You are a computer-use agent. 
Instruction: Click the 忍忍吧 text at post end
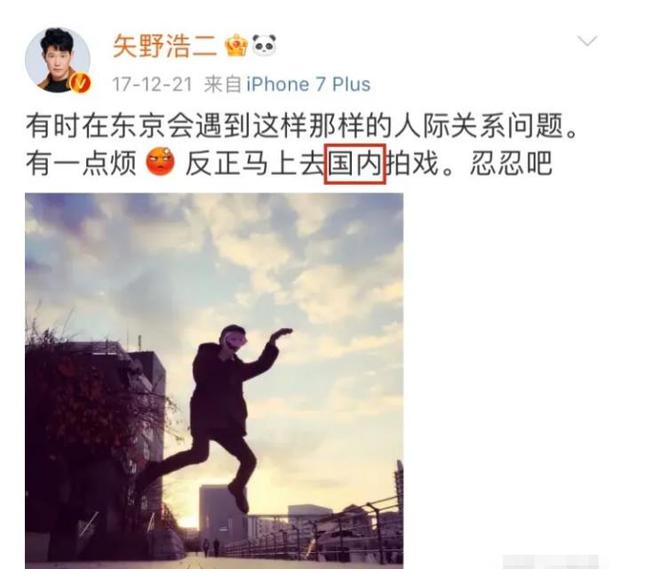511,163
